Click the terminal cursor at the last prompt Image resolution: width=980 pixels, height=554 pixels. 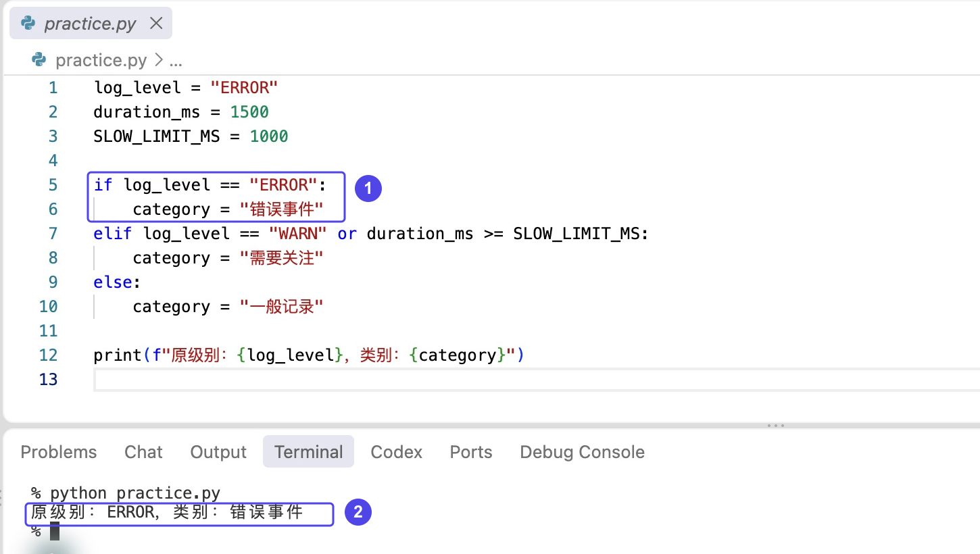point(55,531)
